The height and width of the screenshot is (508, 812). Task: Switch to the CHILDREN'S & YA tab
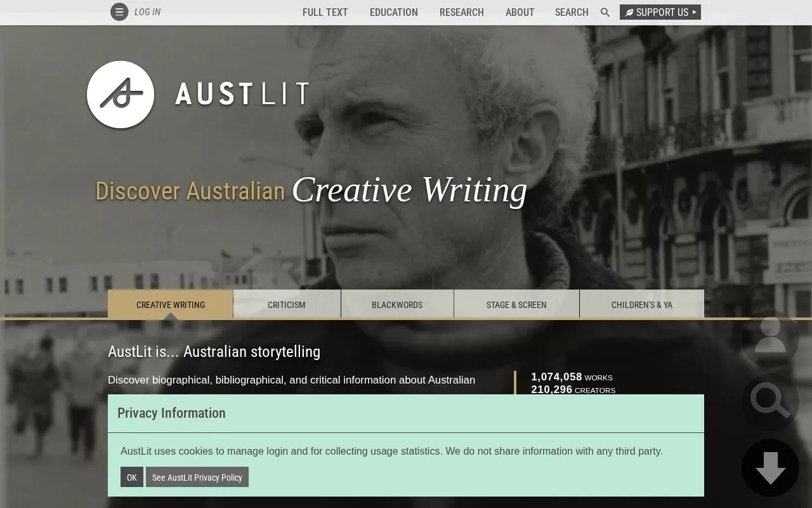pos(642,304)
